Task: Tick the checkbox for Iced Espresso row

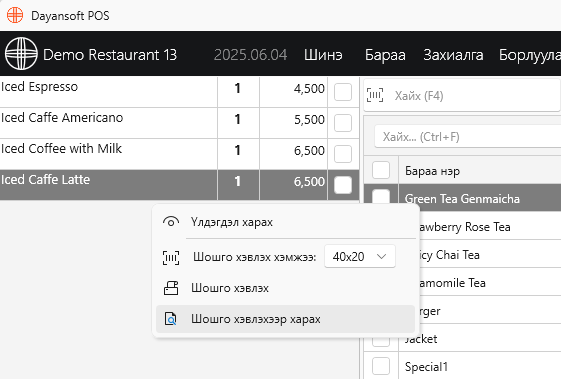Action: [342, 92]
